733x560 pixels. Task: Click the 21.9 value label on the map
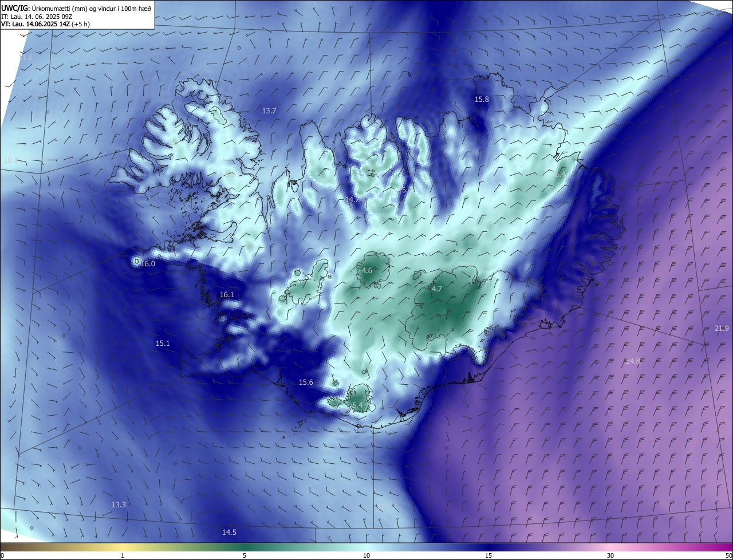click(722, 329)
